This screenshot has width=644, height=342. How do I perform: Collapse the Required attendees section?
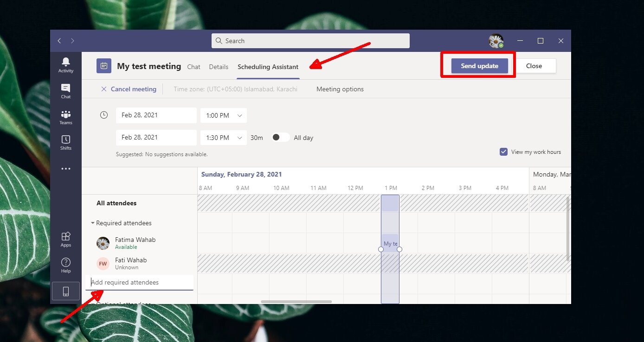[93, 223]
